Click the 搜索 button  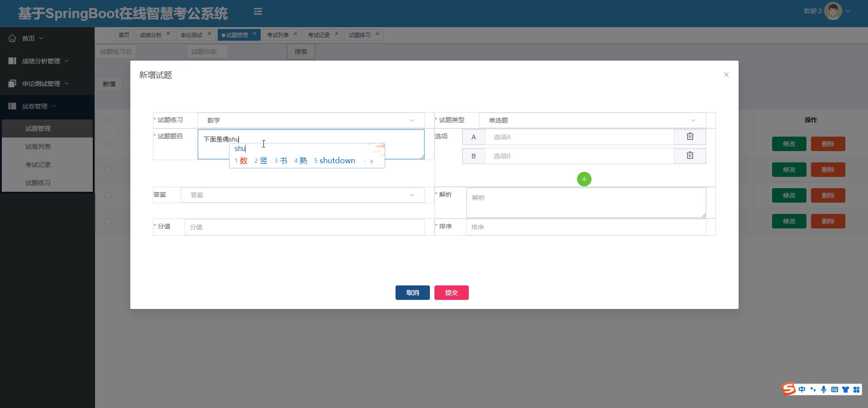[301, 52]
